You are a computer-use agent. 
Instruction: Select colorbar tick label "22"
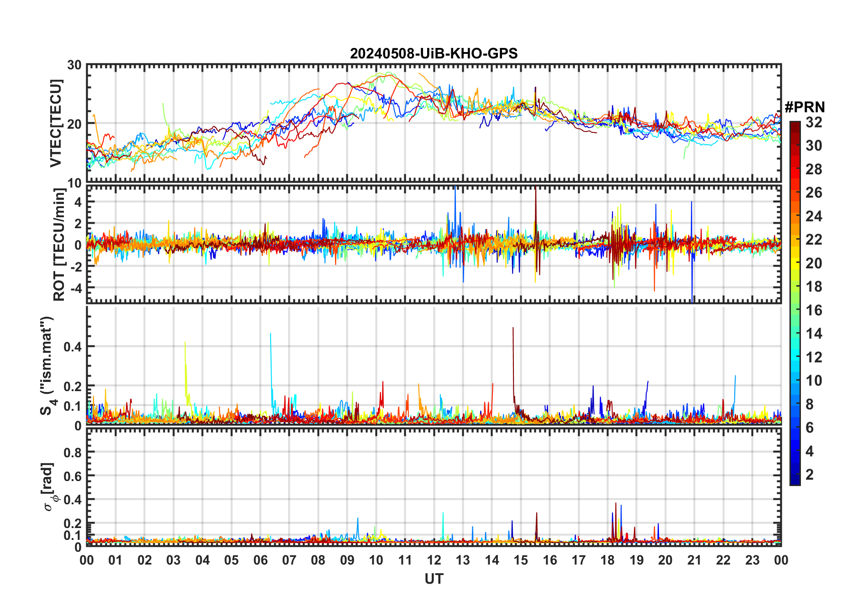click(x=814, y=240)
